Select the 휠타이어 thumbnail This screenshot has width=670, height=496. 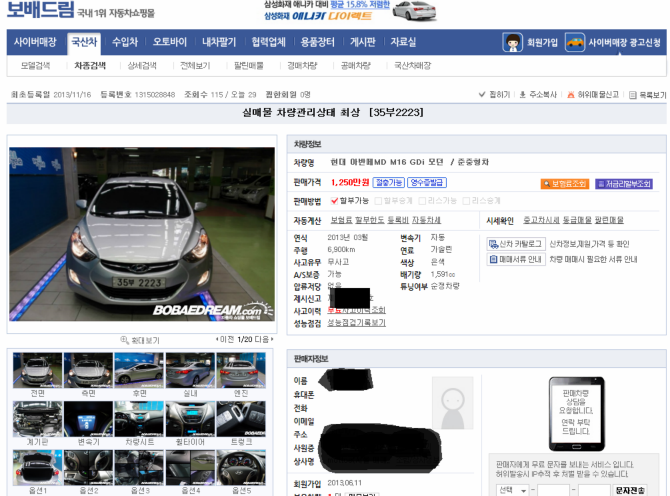tap(190, 419)
